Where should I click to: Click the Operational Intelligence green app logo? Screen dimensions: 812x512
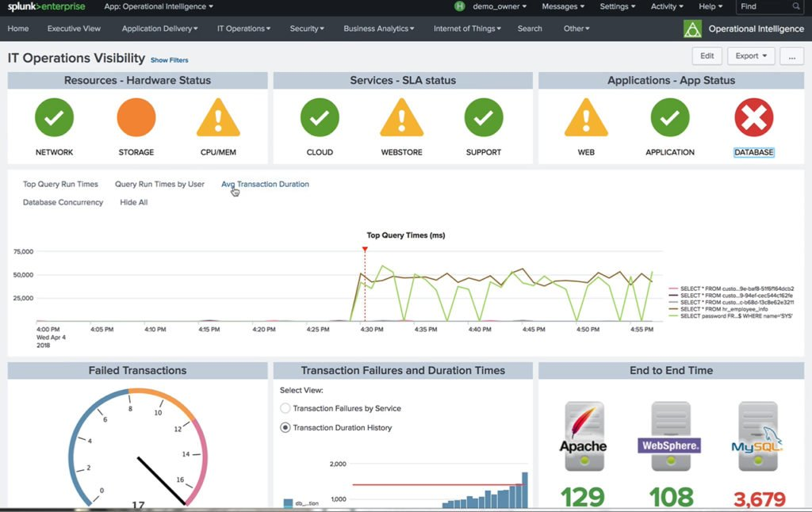click(692, 29)
